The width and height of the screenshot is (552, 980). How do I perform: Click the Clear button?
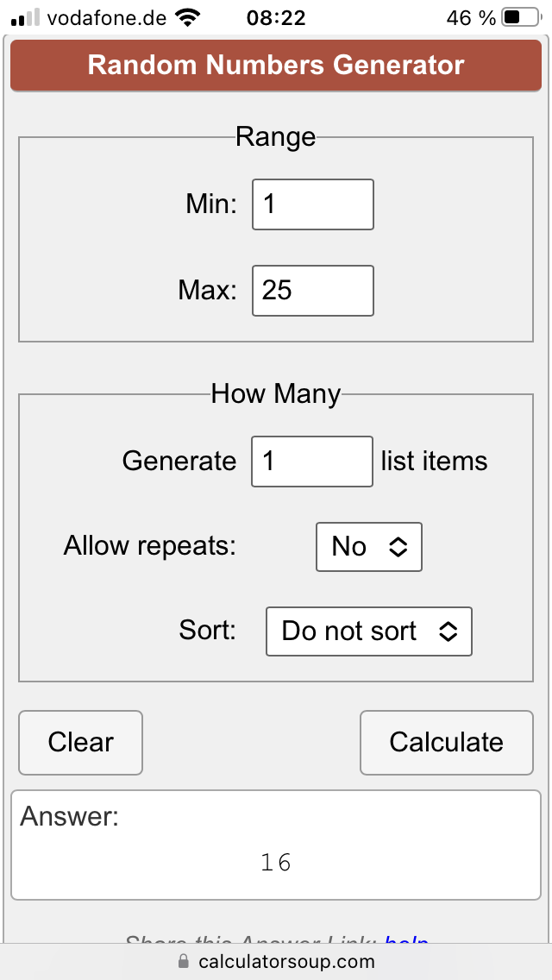(80, 743)
